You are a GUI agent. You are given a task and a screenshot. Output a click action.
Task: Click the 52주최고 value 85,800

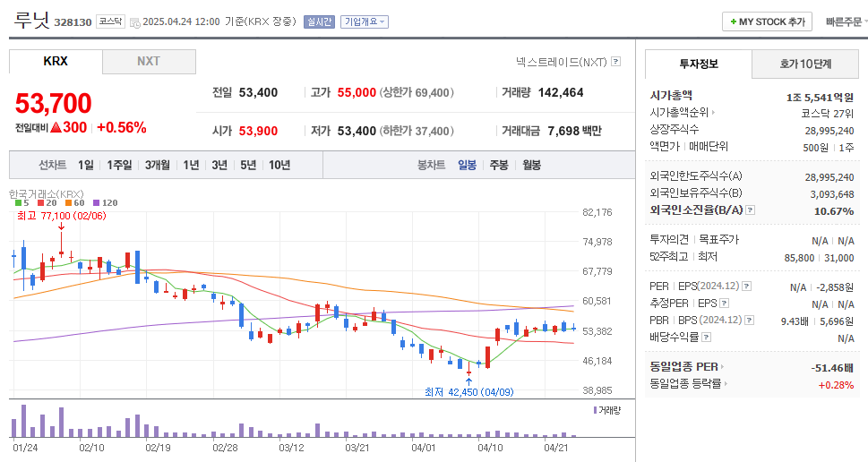(799, 258)
